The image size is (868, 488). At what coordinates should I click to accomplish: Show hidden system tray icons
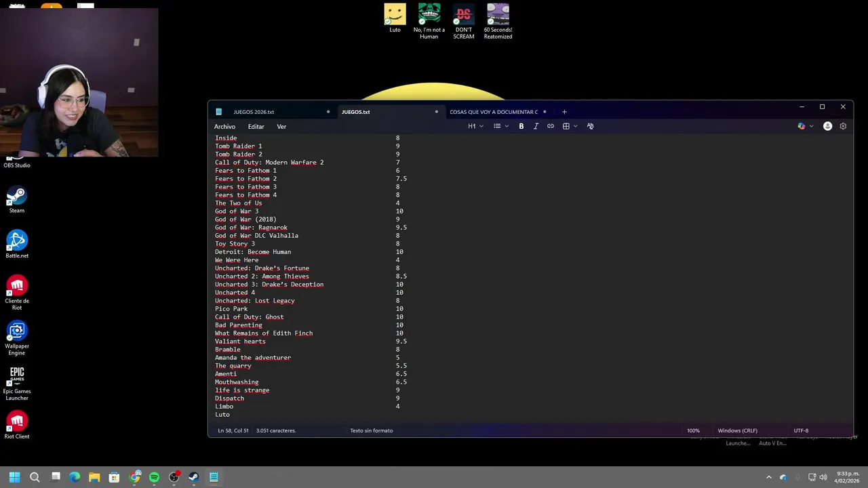(768, 477)
